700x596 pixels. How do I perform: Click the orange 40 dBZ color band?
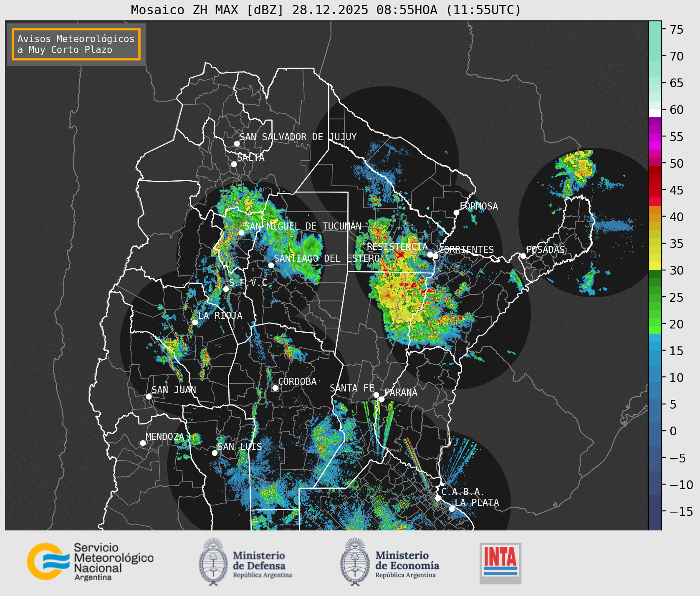tap(655, 217)
